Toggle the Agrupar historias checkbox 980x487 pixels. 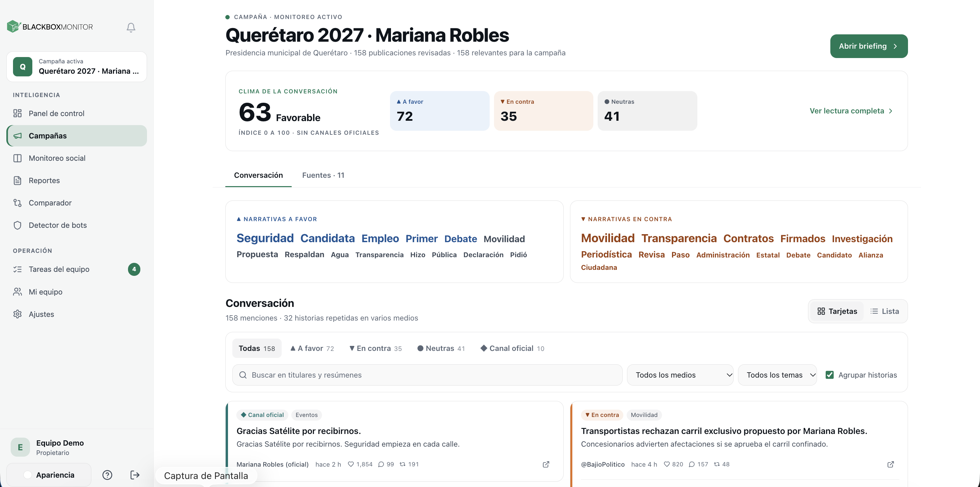[x=830, y=375]
